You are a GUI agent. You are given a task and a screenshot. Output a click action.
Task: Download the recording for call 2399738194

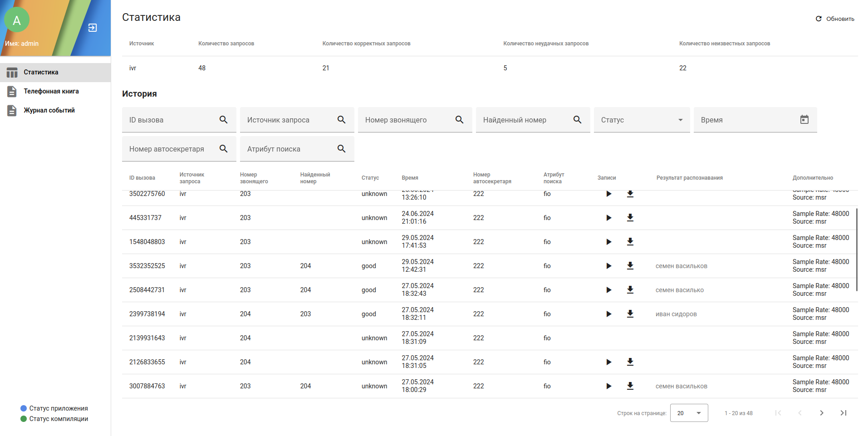click(x=630, y=314)
